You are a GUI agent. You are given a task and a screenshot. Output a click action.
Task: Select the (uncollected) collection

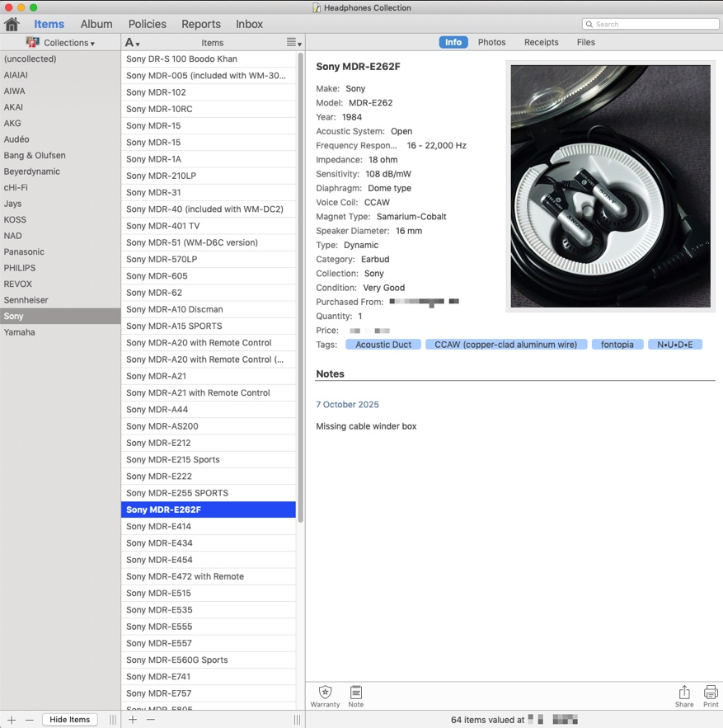pos(60,59)
